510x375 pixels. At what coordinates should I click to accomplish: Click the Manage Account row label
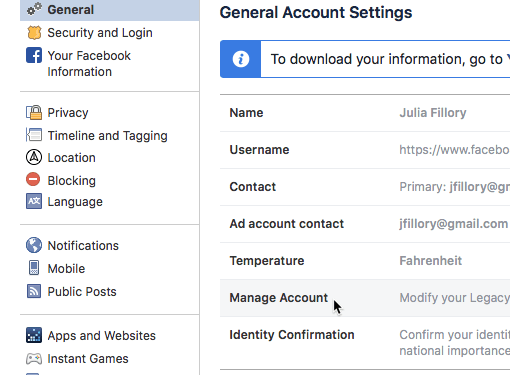point(279,298)
